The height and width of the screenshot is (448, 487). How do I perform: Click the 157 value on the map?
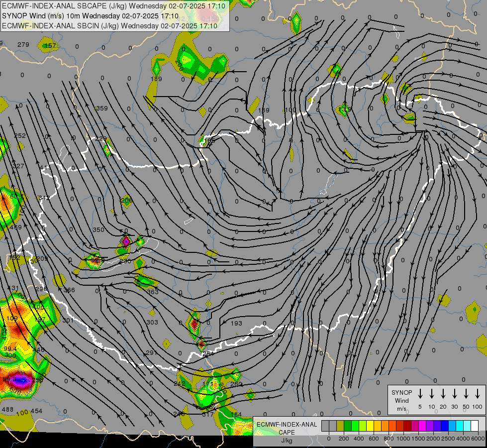pyautogui.click(x=50, y=46)
